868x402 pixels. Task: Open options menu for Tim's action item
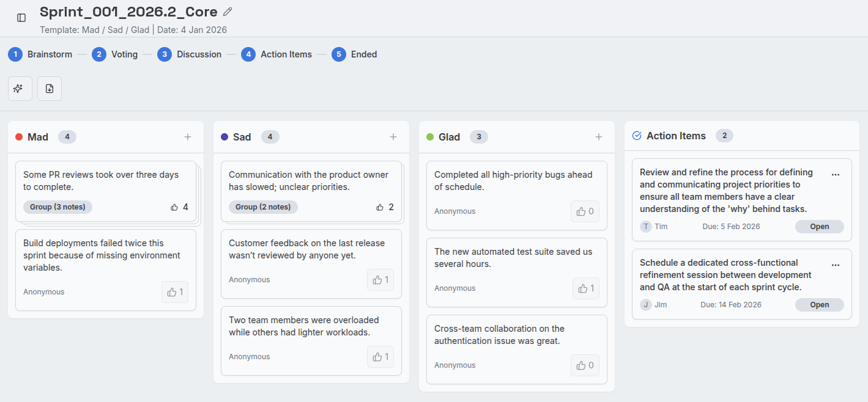pyautogui.click(x=836, y=175)
